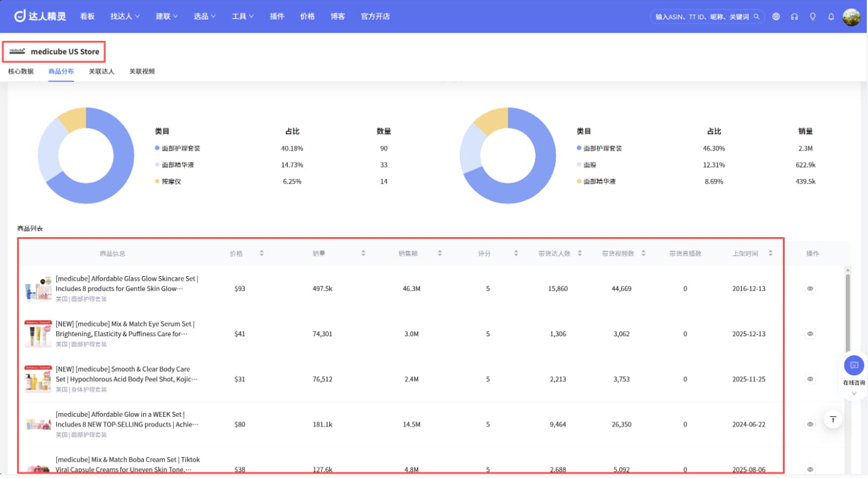Open the 在线咨询 chat bubble
868x478 pixels.
point(854,366)
